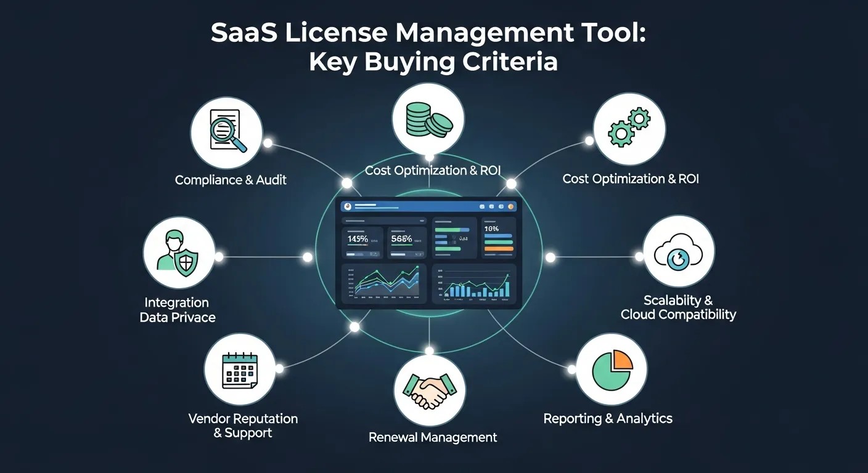Select the Scalability & Cloud Compatibility label
Screen dimensions: 868x473
pyautogui.click(x=678, y=307)
